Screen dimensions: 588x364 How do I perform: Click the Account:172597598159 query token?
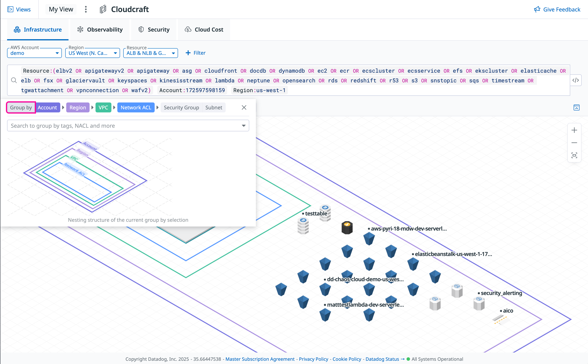pyautogui.click(x=192, y=90)
